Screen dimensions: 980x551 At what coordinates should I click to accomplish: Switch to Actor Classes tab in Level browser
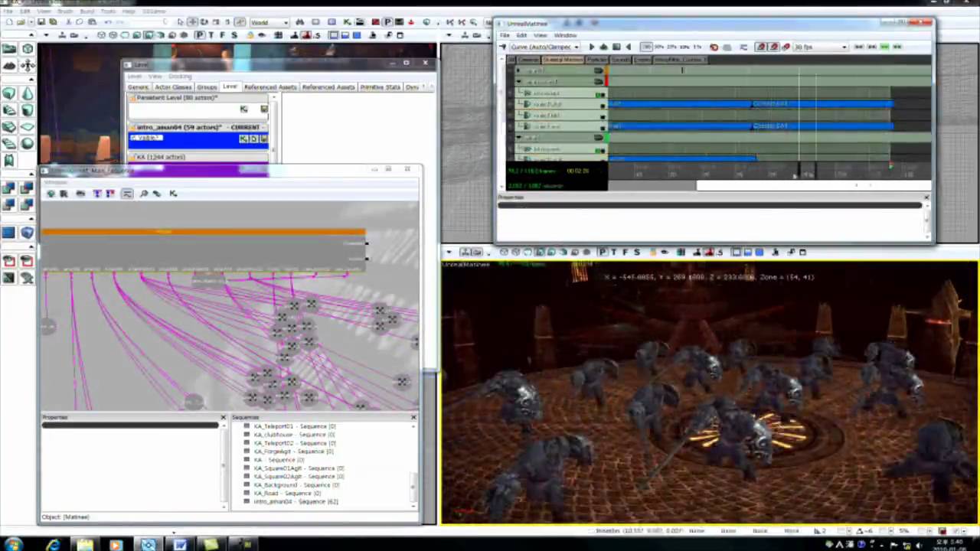[x=173, y=87]
